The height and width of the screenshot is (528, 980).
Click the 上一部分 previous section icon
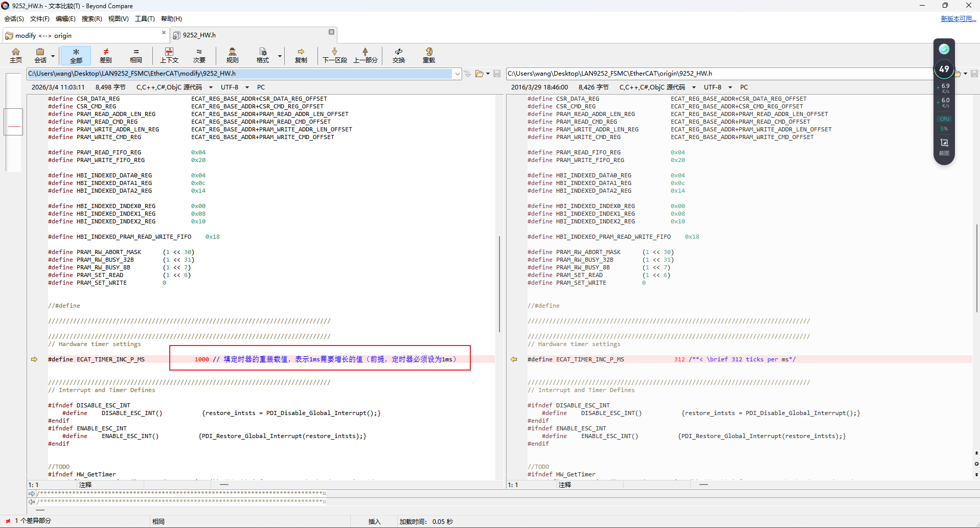(x=366, y=55)
